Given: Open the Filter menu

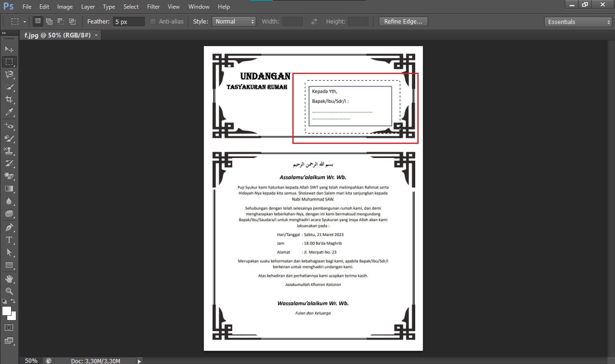Looking at the screenshot, I should pos(153,7).
